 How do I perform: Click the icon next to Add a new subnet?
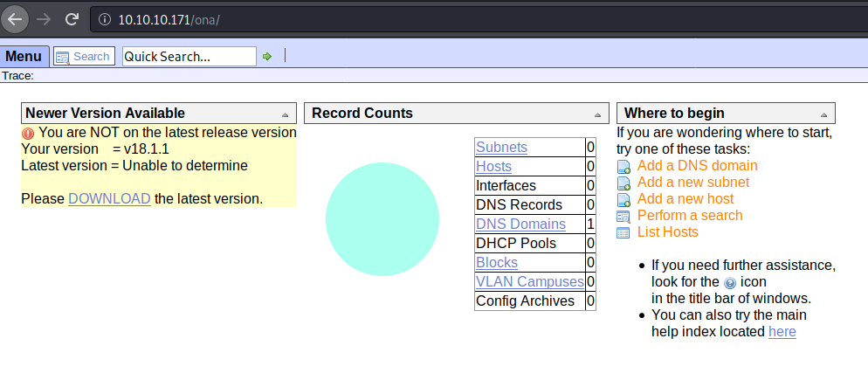[x=623, y=183]
